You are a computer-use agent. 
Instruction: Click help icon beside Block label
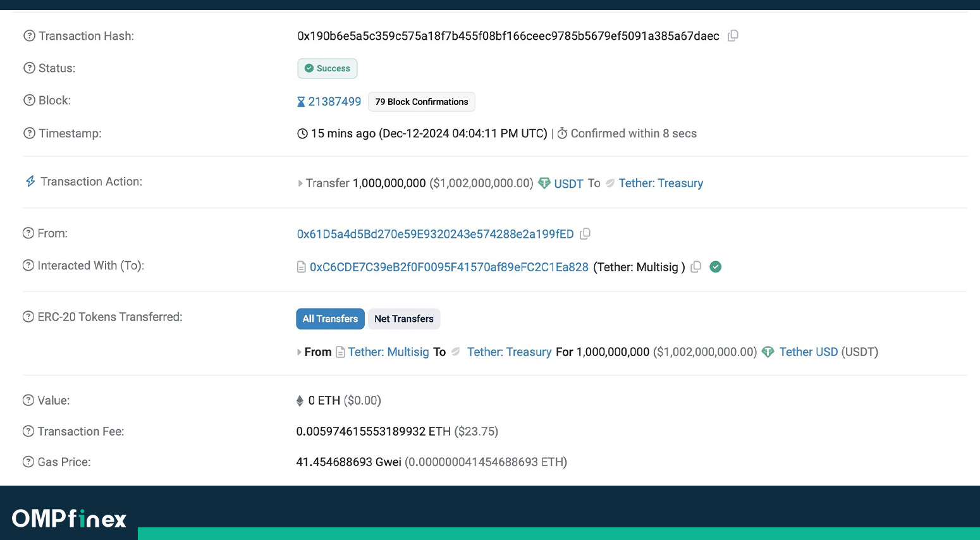point(29,101)
